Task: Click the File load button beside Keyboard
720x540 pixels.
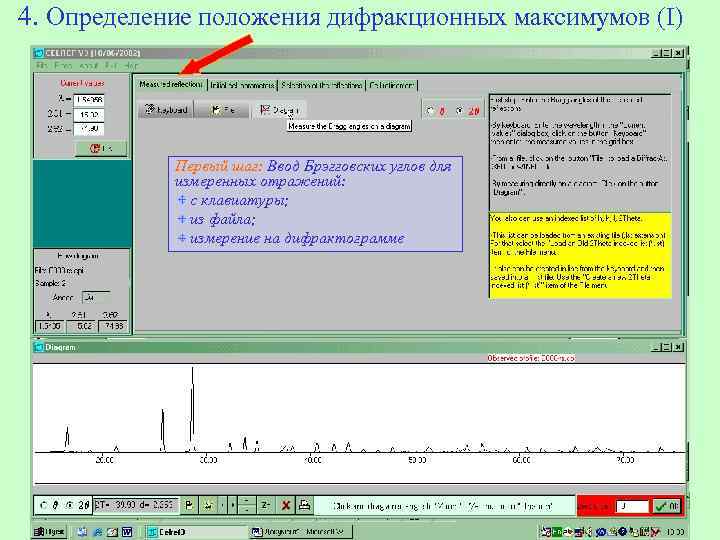Action: [x=223, y=110]
